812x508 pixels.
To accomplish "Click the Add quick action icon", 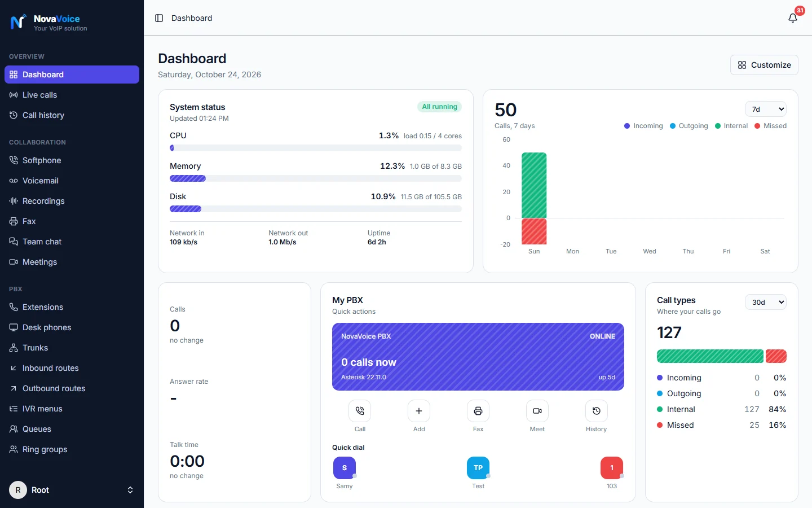I will click(x=419, y=411).
